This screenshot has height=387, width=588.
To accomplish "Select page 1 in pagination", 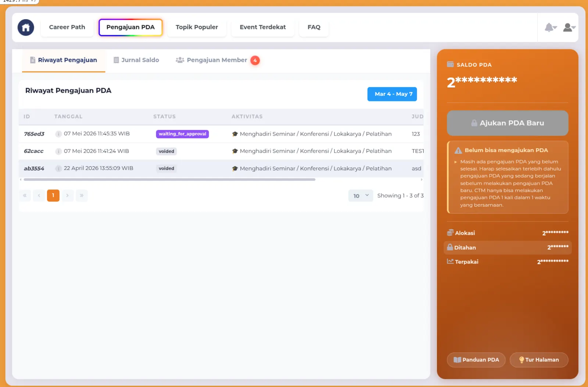I will pyautogui.click(x=53, y=195).
